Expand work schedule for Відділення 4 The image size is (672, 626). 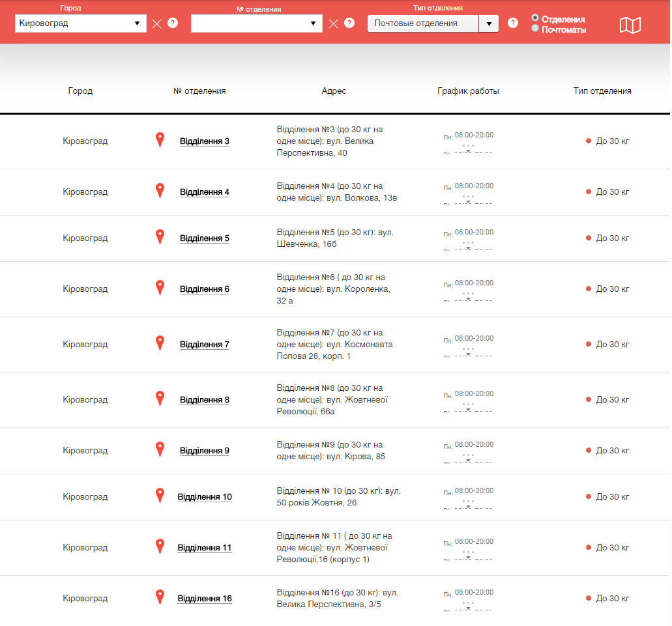[x=468, y=200]
